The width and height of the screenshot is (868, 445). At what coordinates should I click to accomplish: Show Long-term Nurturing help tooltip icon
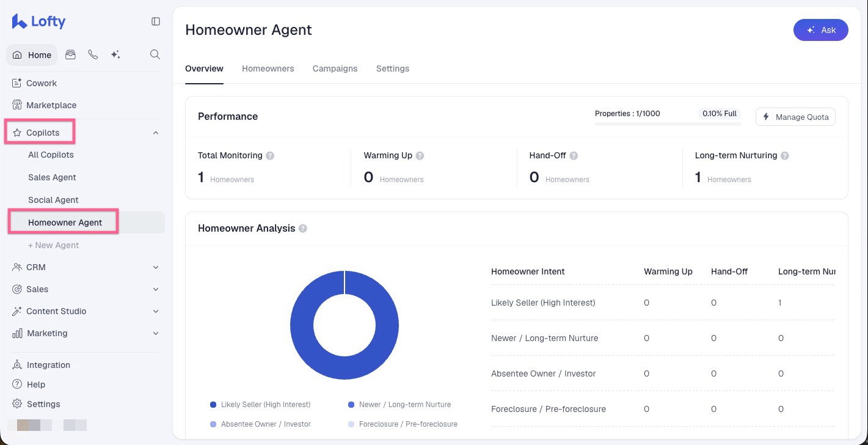pyautogui.click(x=785, y=156)
